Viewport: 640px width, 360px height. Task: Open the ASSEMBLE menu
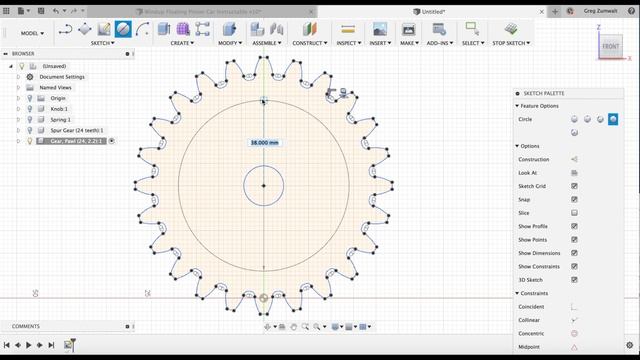click(267, 43)
